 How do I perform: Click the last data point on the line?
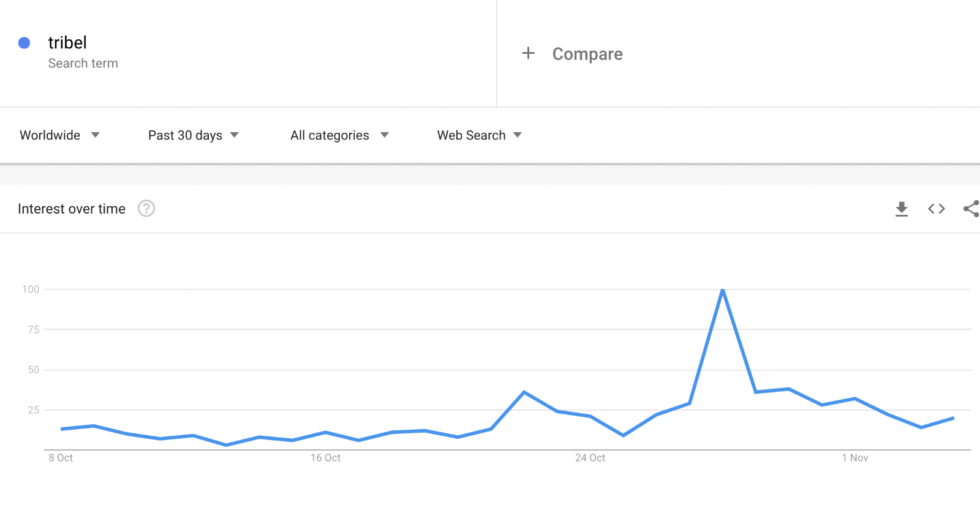pos(953,418)
